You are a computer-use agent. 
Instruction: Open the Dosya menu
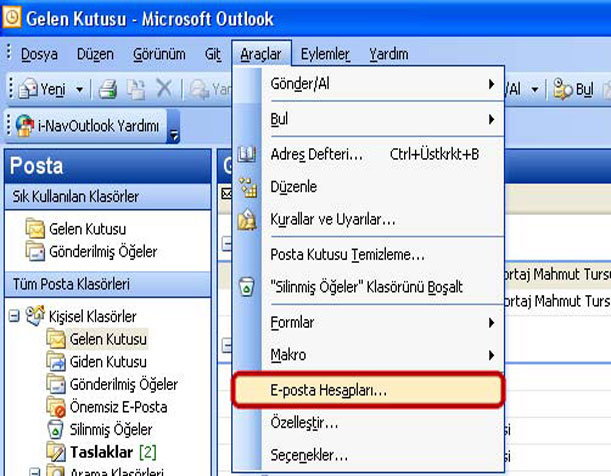click(39, 54)
